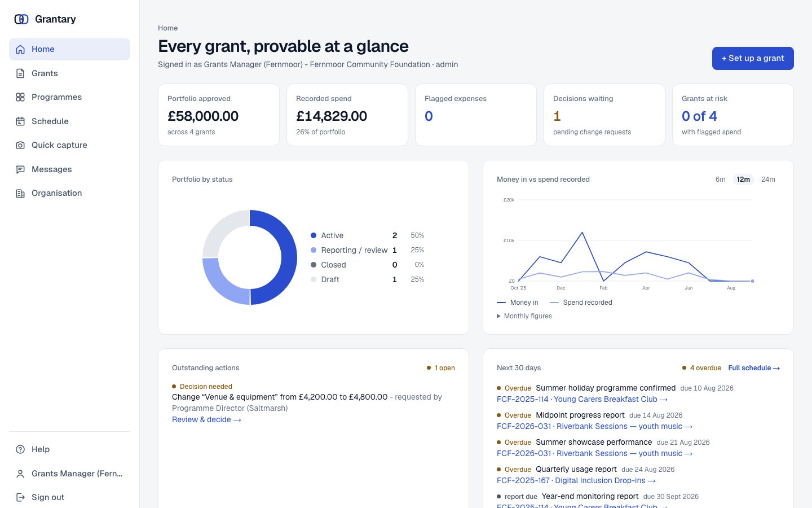Click the Grants document icon
Screen dimensions: 812x508
(20, 73)
